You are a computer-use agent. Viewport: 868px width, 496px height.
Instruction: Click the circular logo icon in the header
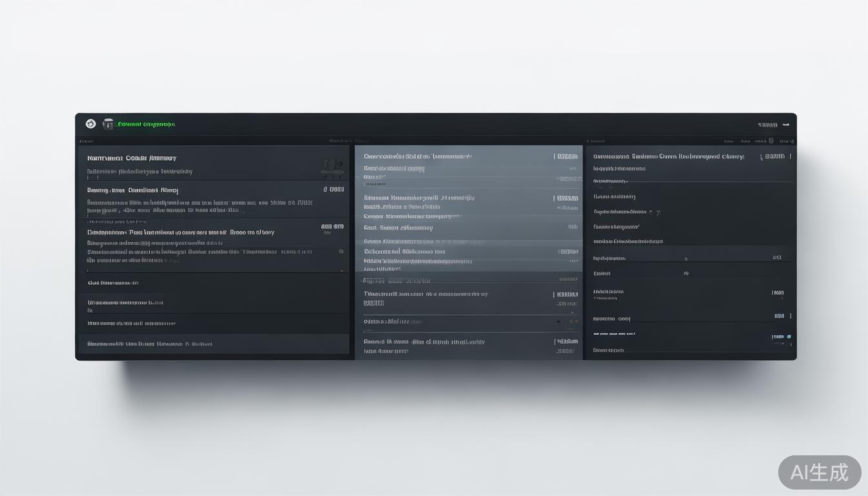(90, 124)
